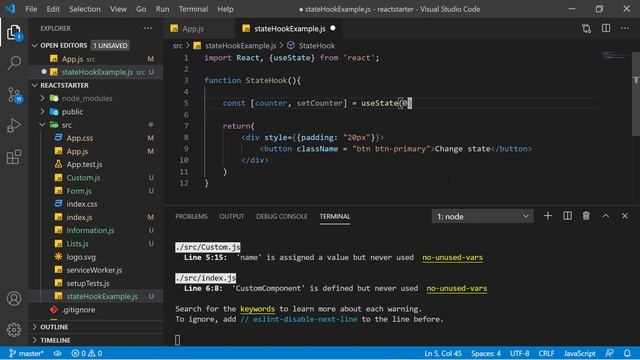Viewport: 640px width, 360px height.
Task: Click the sync changes icon in status bar
Action: (x=58, y=353)
